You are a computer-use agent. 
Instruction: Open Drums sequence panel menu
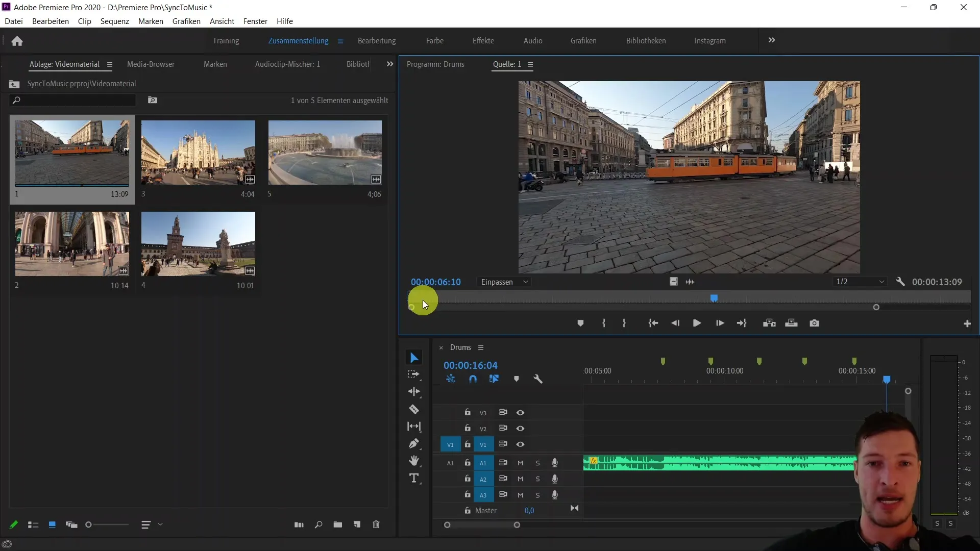(x=480, y=347)
